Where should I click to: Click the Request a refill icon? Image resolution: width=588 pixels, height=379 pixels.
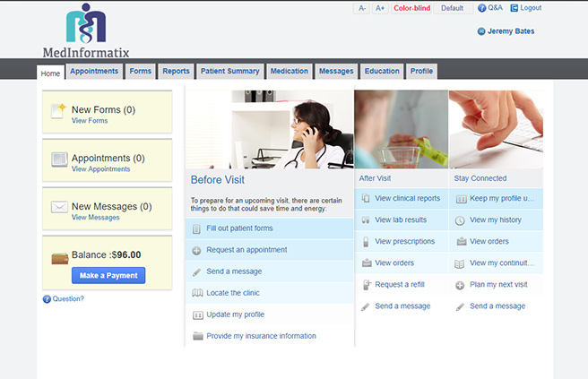[367, 285]
